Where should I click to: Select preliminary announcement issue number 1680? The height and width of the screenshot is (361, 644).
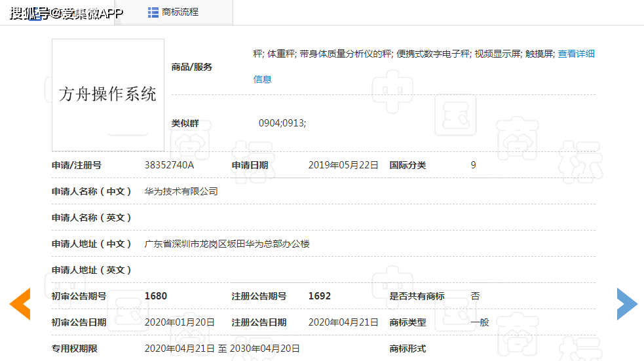coord(156,296)
